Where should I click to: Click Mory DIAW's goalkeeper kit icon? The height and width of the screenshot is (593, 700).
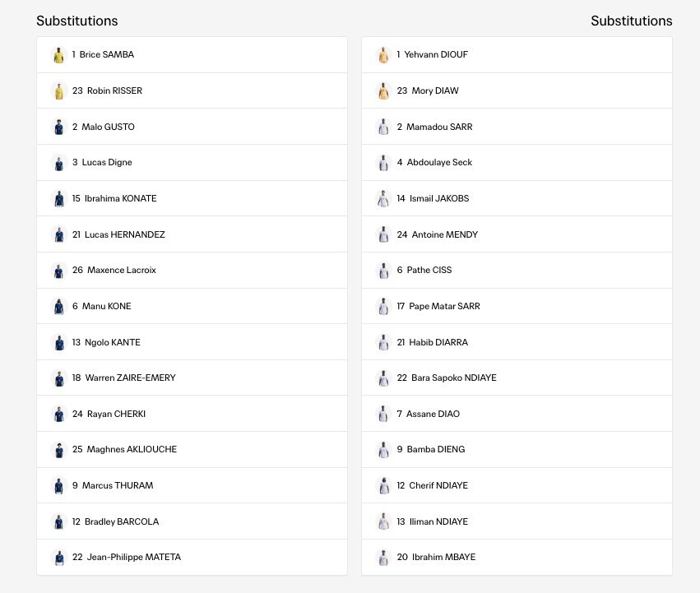click(x=383, y=91)
